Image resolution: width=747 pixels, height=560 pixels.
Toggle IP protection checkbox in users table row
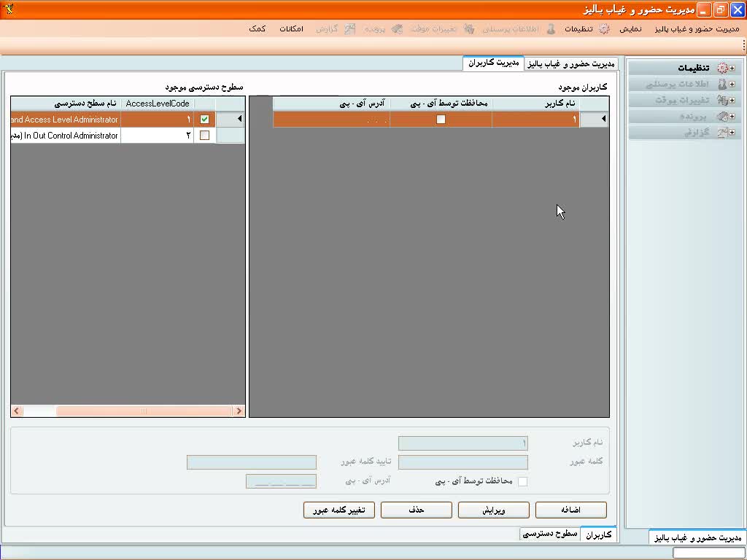441,120
